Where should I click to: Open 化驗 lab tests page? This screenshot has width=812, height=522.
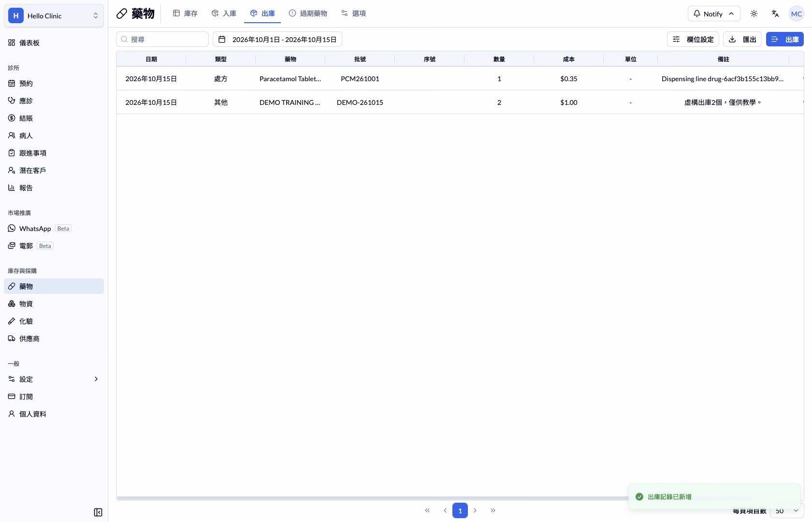coord(54,321)
